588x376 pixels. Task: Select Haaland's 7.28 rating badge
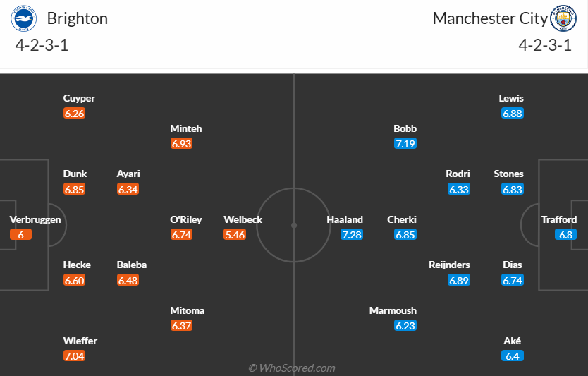tap(352, 235)
